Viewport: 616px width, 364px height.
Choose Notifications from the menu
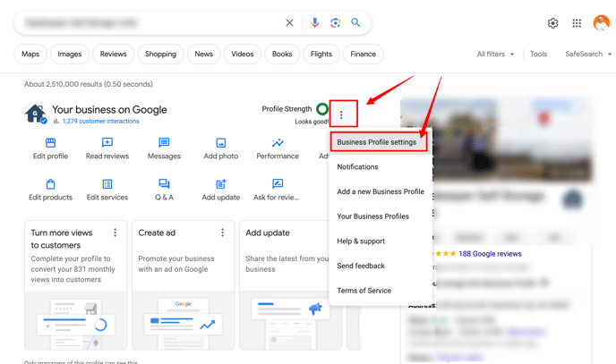381,166
